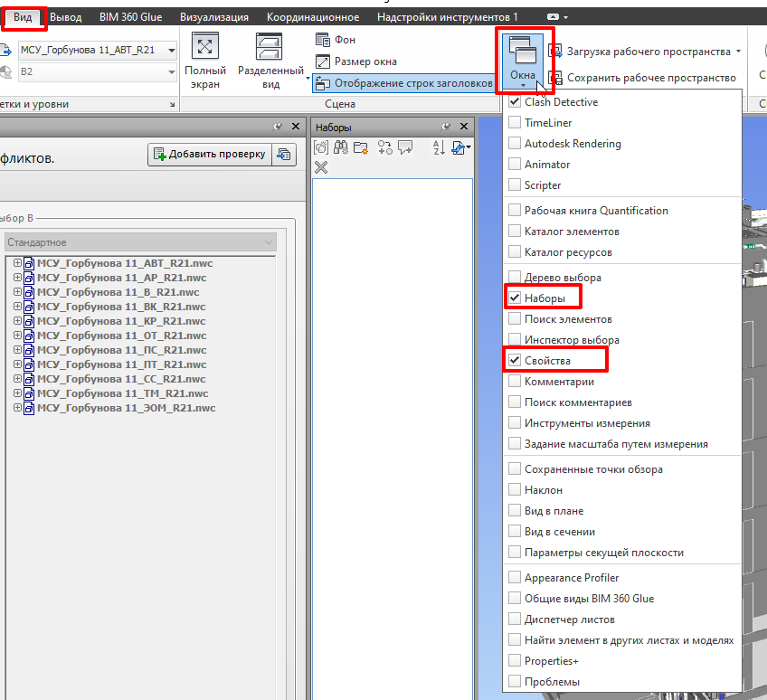Screen dimensions: 767x700
Task: Open the BIM 360 Glue ribbon tab
Action: 130,17
